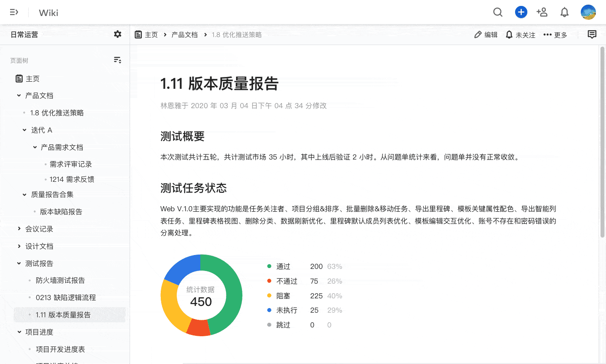Viewport: 606px width, 364px height.
Task: Open the comments panel icon
Action: point(592,35)
